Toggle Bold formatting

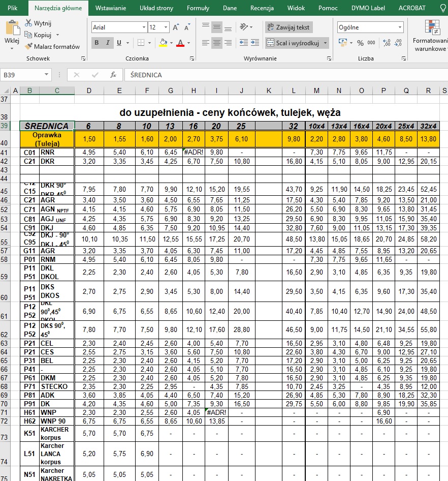pyautogui.click(x=97, y=43)
